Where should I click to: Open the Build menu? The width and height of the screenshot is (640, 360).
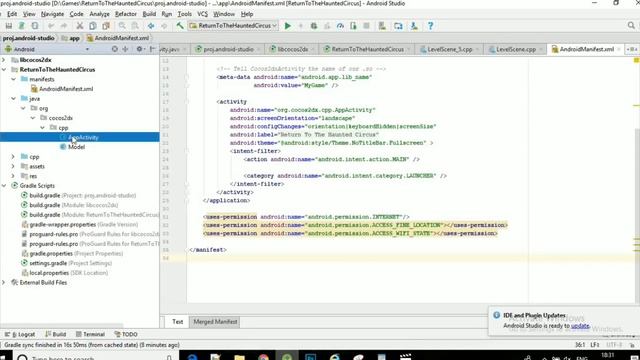tap(149, 14)
